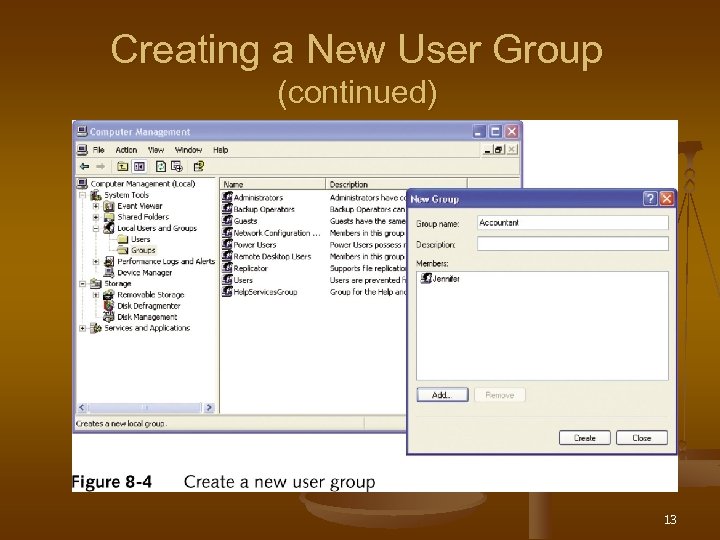Click the tree scrollbar right arrow

[x=209, y=408]
